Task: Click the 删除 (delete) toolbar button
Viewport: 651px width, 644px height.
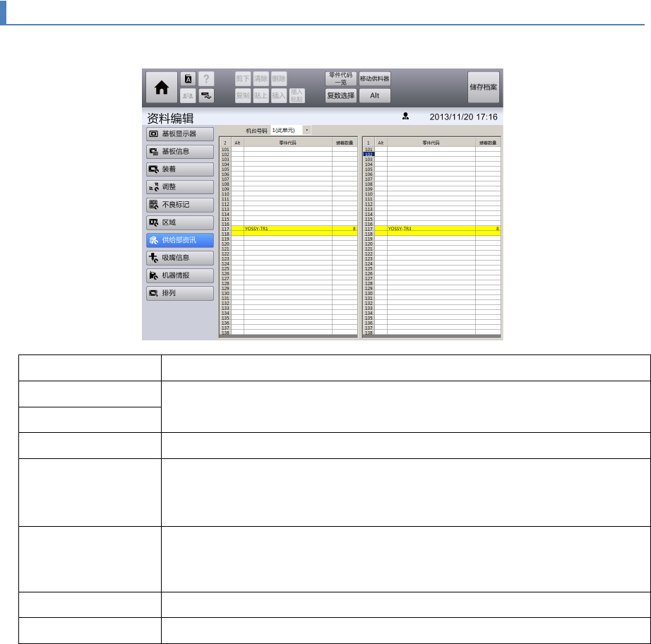Action: click(279, 79)
